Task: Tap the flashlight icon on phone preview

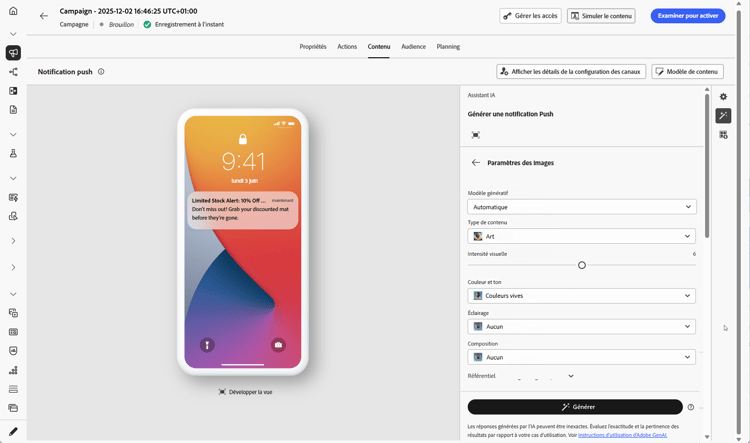Action: click(x=207, y=345)
